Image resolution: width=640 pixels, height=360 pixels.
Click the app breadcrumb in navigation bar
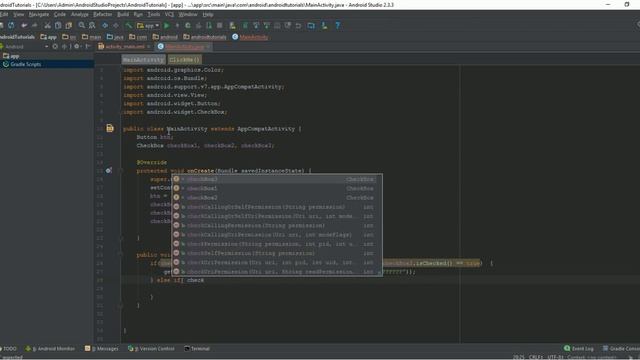tap(49, 37)
